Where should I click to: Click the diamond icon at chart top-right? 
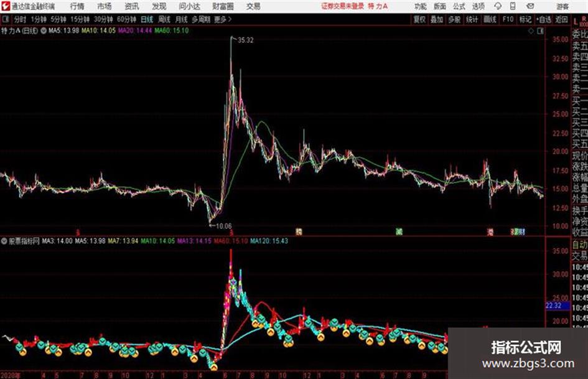coord(531,31)
